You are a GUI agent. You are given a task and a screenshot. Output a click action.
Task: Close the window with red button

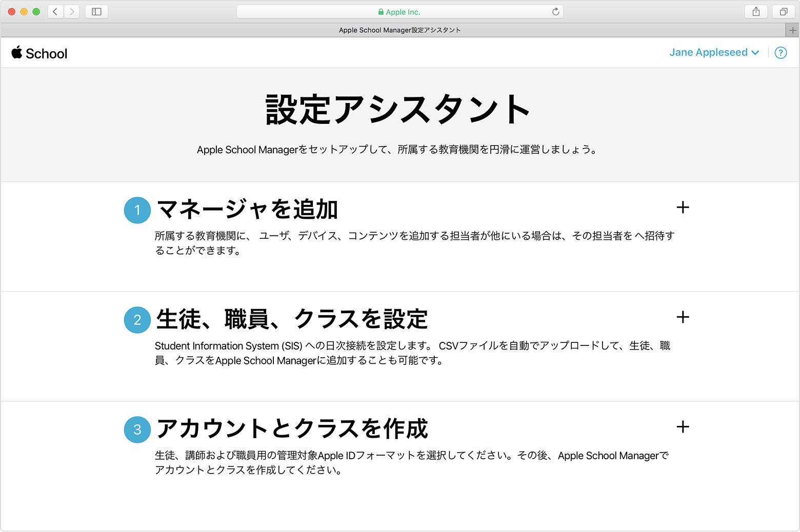(x=11, y=11)
